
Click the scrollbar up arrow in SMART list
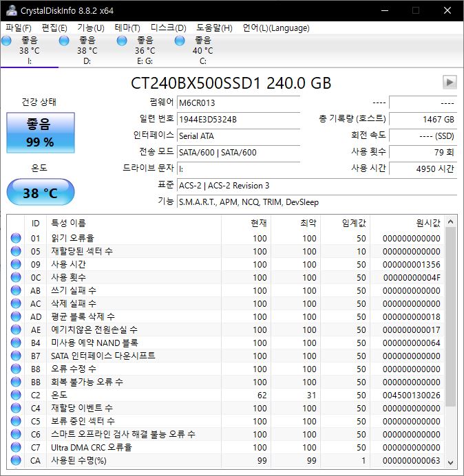pos(451,222)
